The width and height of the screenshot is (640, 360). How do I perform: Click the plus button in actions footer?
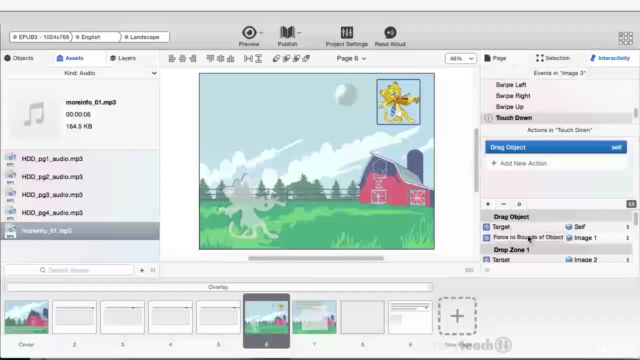(x=488, y=204)
